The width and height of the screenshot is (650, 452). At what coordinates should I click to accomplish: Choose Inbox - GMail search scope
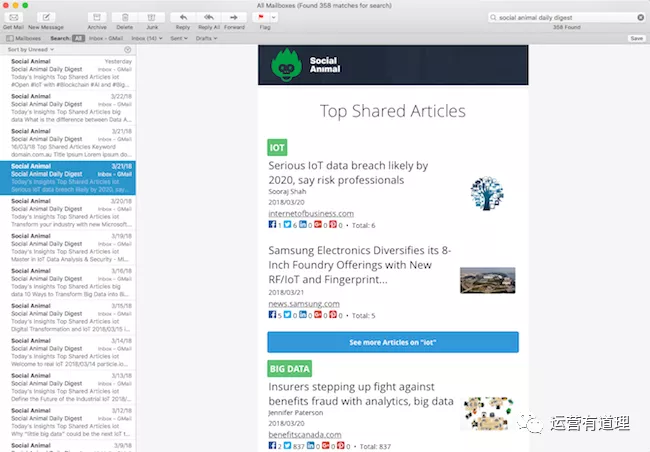[106, 38]
